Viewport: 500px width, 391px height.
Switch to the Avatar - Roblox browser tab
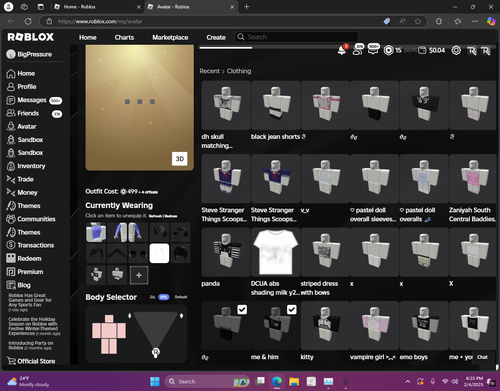pos(191,7)
